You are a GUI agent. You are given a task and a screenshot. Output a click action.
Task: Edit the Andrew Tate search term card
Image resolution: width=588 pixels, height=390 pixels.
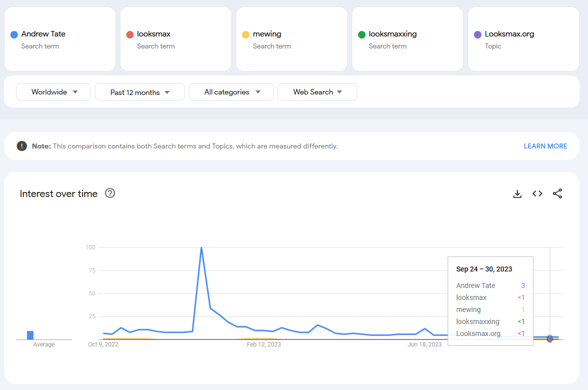pos(60,39)
